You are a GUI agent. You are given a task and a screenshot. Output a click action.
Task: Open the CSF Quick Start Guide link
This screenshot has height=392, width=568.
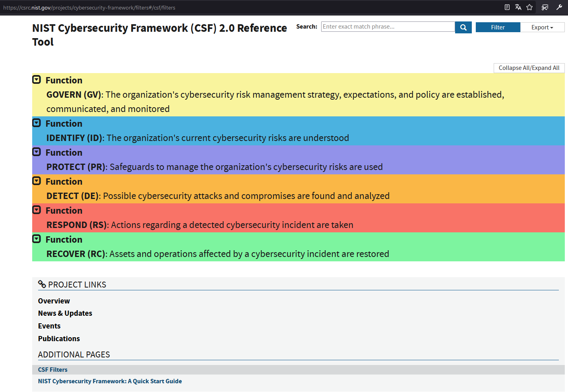pos(110,381)
